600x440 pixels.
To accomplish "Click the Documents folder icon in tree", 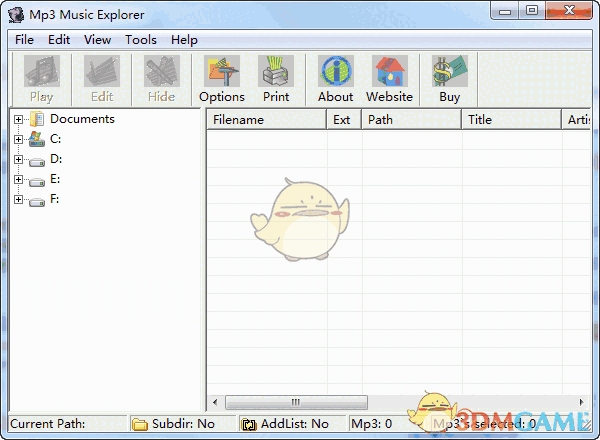I will click(x=37, y=119).
